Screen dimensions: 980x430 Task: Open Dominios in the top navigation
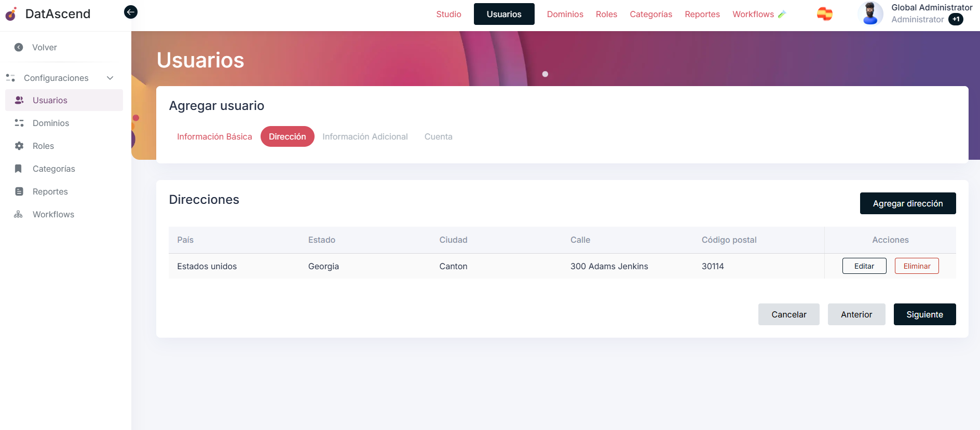[565, 14]
